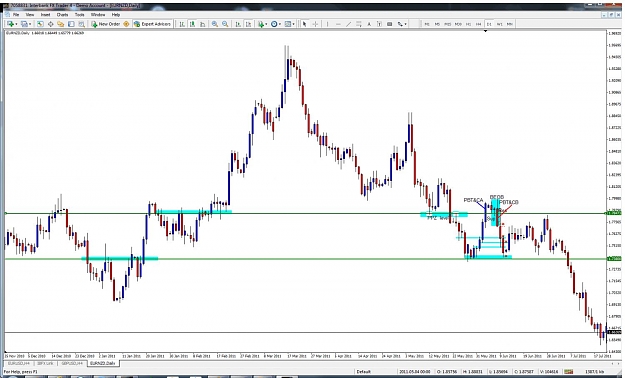The height and width of the screenshot is (378, 625).
Task: Open the Tools menu
Action: (80, 14)
